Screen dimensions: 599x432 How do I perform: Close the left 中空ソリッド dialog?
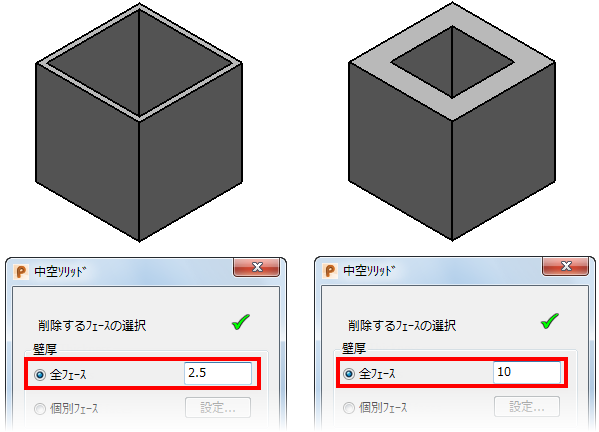[x=257, y=267]
